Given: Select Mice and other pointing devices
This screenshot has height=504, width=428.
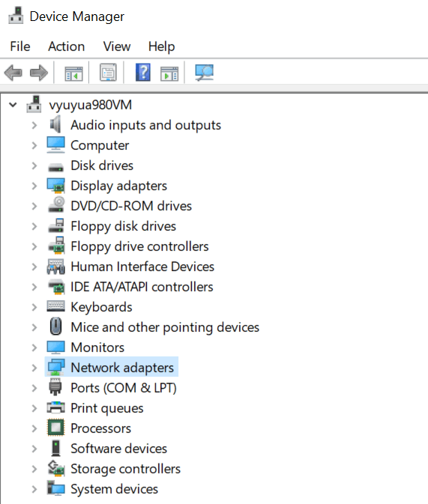Looking at the screenshot, I should (165, 327).
